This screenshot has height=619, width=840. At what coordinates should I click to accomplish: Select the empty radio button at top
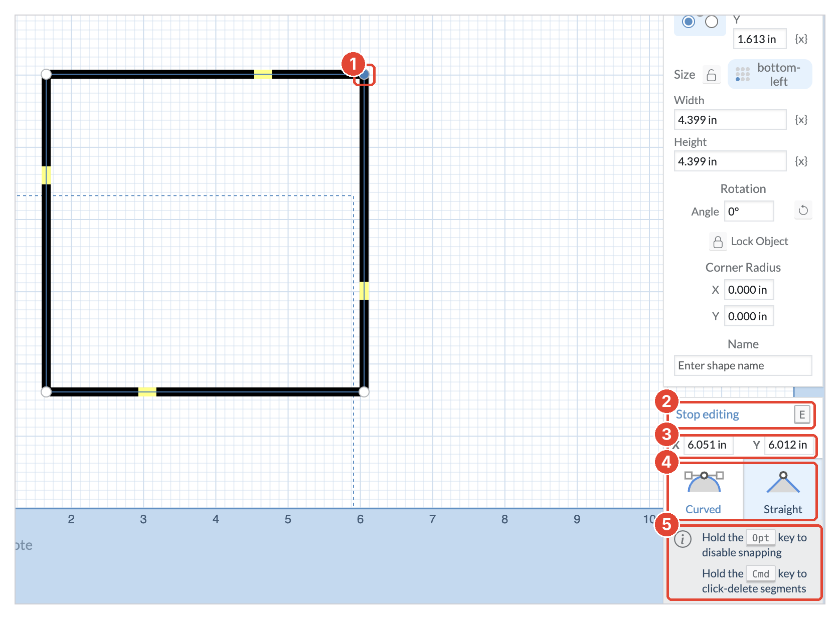pyautogui.click(x=712, y=22)
